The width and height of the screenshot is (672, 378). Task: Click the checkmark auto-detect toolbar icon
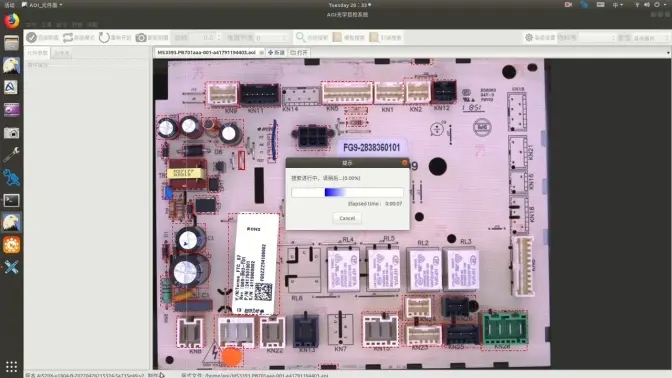[x=31, y=38]
